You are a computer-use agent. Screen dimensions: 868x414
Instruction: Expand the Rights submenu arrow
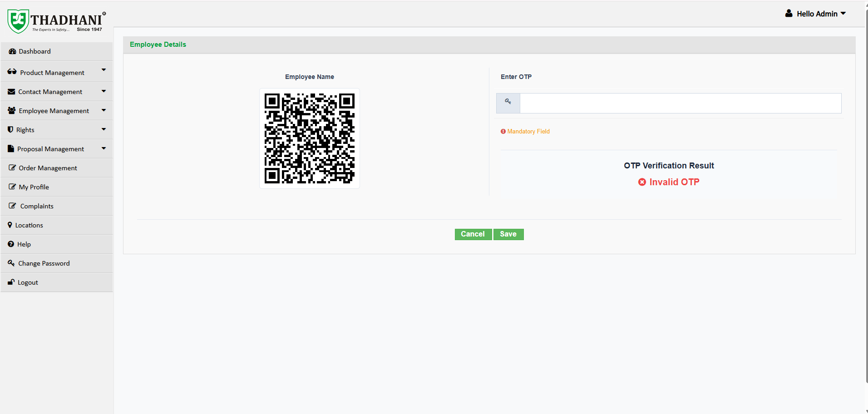pyautogui.click(x=104, y=129)
